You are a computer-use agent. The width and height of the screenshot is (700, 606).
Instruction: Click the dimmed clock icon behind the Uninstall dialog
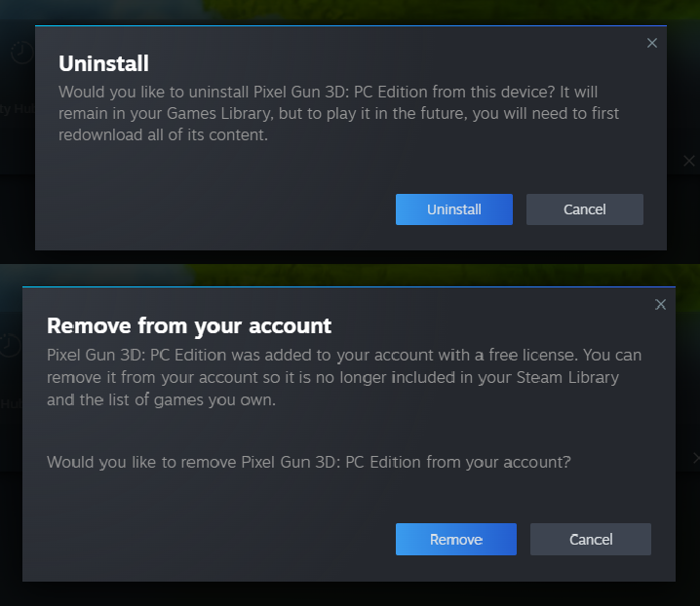click(x=20, y=54)
